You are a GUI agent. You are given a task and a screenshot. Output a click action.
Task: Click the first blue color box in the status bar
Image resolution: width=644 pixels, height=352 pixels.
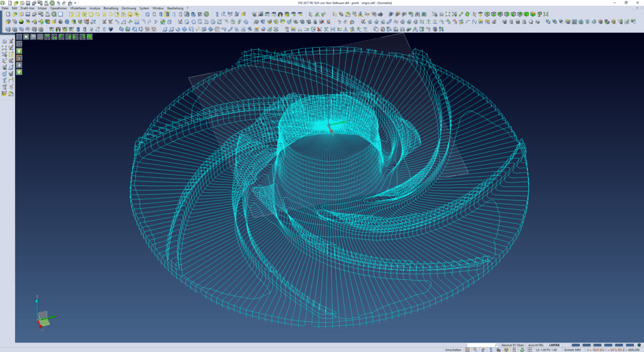pos(575,345)
